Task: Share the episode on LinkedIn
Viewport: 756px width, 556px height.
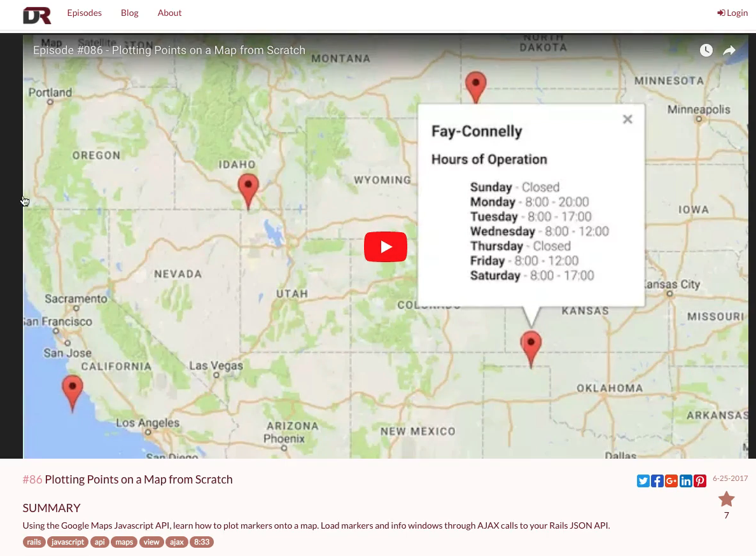Action: pos(685,481)
